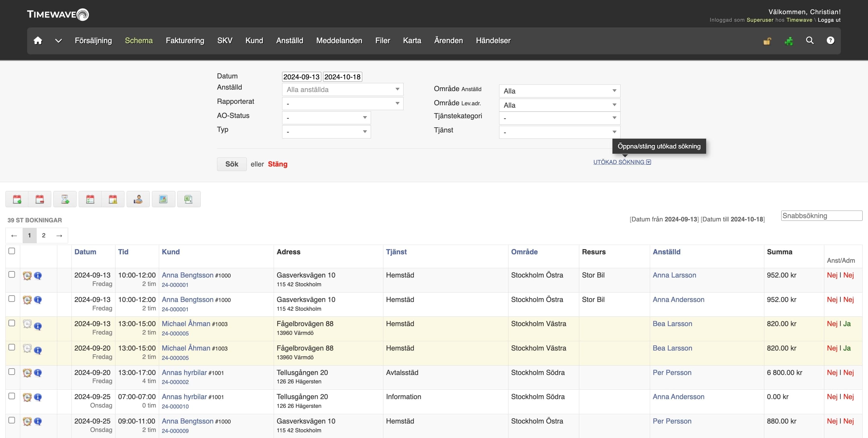Click clock icon on Avtalsstäd row
Viewport: 868px width, 438px height.
click(27, 373)
